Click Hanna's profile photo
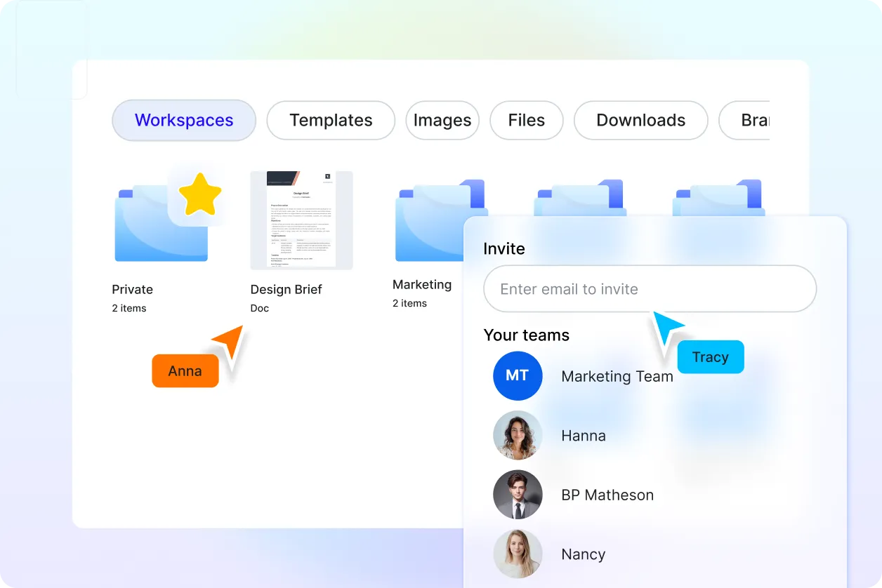882x588 pixels. [x=518, y=435]
